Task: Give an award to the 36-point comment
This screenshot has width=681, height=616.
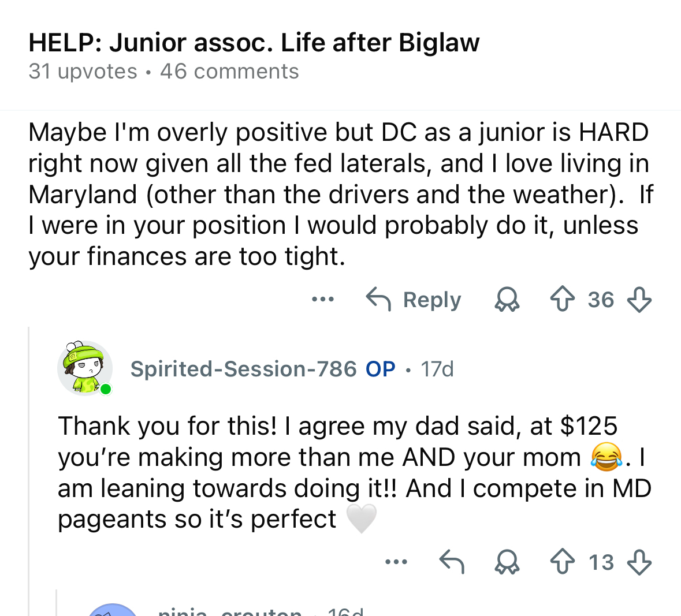Action: (x=507, y=300)
